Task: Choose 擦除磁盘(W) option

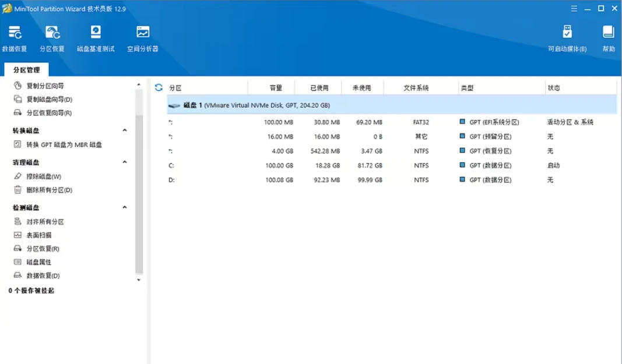Action: point(44,176)
